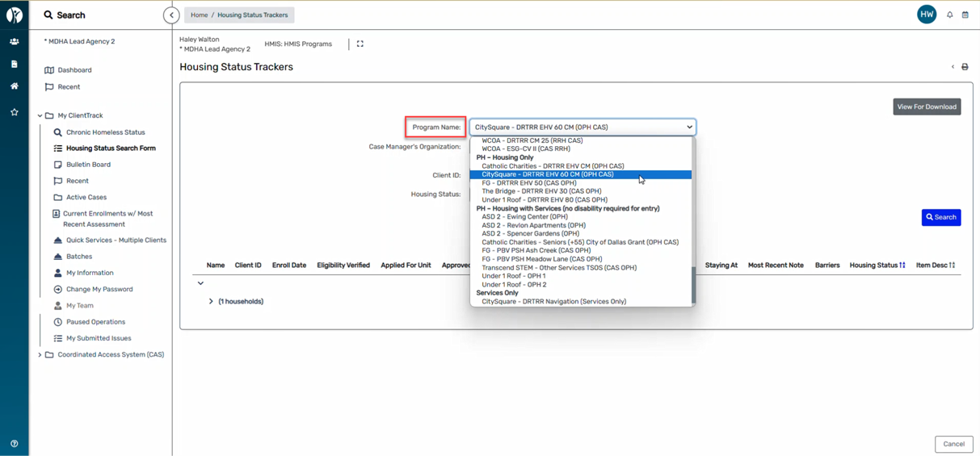Collapse the sidebar with the arrow button
Viewport: 980px width, 456px height.
point(171,15)
